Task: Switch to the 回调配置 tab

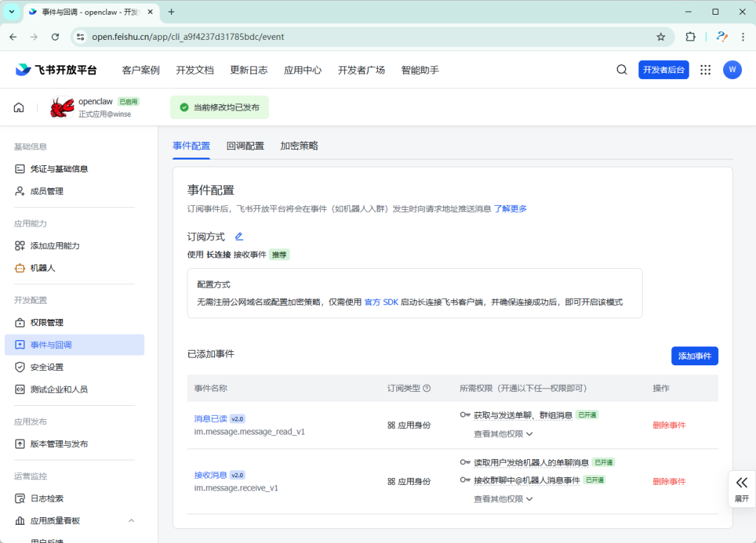Action: 246,146
